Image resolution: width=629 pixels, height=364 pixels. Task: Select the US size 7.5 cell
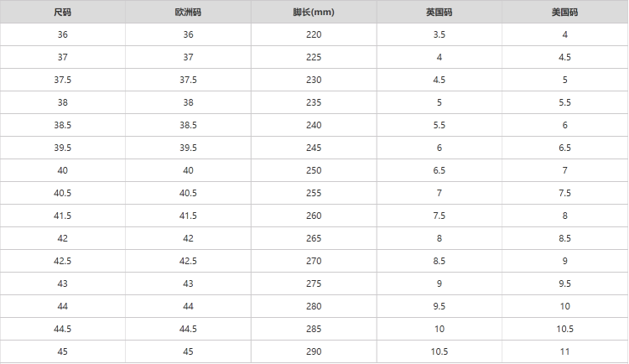click(564, 193)
